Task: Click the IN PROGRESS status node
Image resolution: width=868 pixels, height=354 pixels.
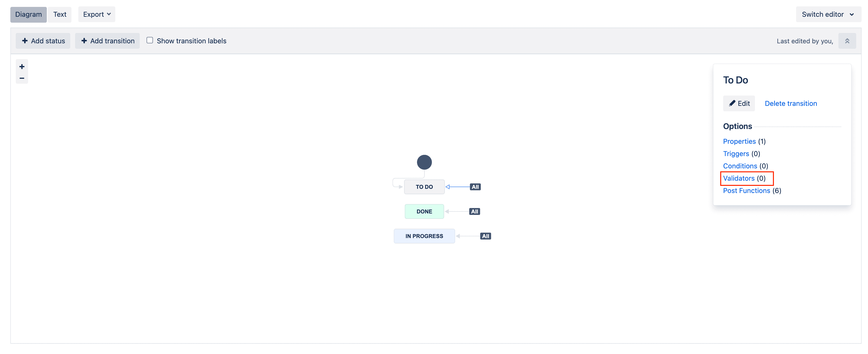Action: click(425, 236)
